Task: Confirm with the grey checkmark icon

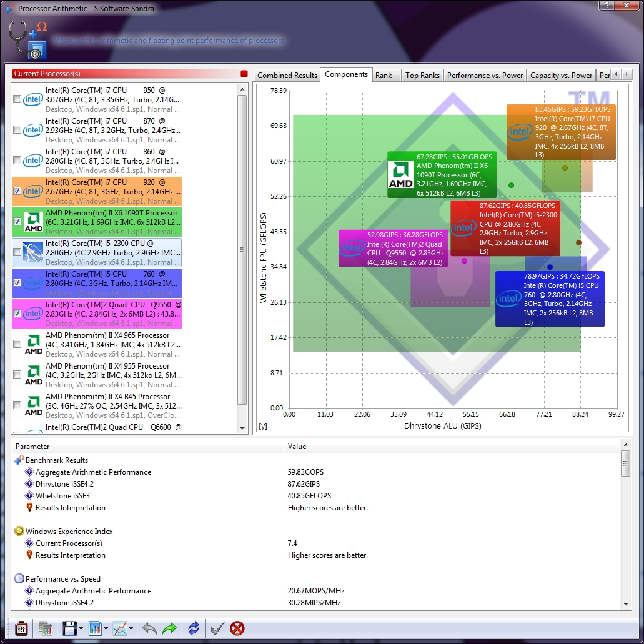Action: pos(217,628)
